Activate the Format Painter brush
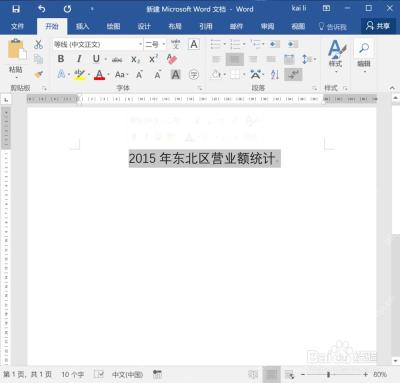Image resolution: width=400 pixels, height=383 pixels. point(38,74)
